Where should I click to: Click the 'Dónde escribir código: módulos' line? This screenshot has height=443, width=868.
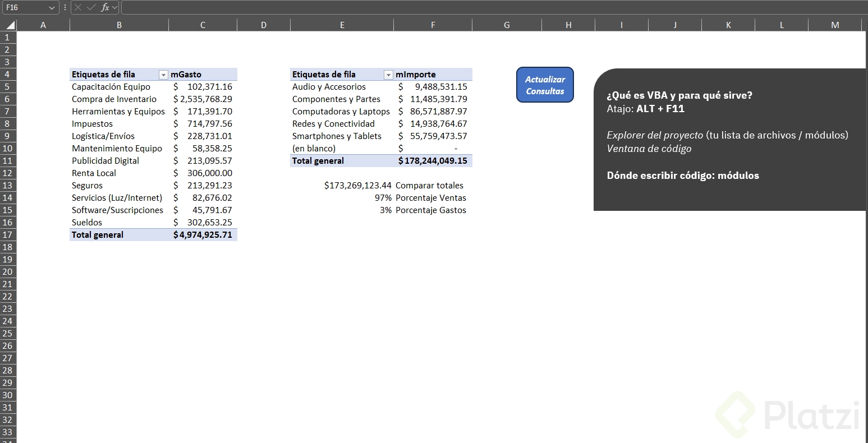click(x=683, y=176)
